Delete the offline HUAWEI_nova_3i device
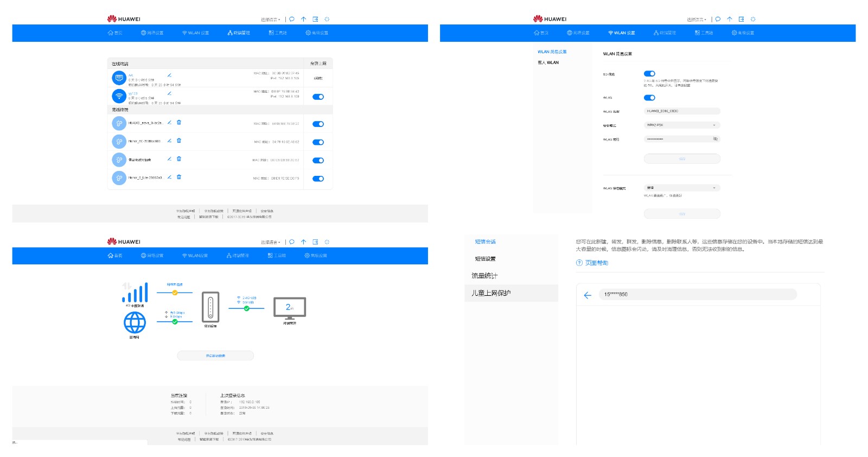The width and height of the screenshot is (868, 457). pyautogui.click(x=179, y=123)
